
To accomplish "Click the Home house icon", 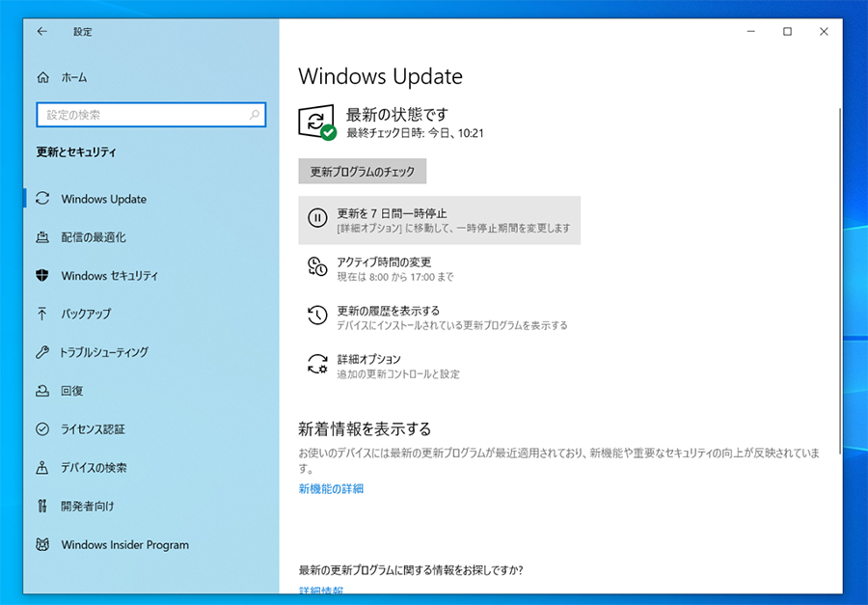I will (43, 77).
